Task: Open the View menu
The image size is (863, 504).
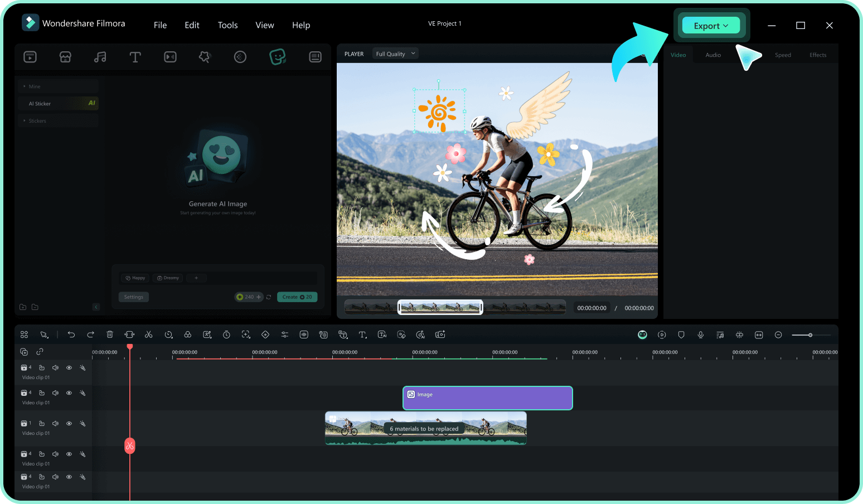Action: pyautogui.click(x=265, y=25)
